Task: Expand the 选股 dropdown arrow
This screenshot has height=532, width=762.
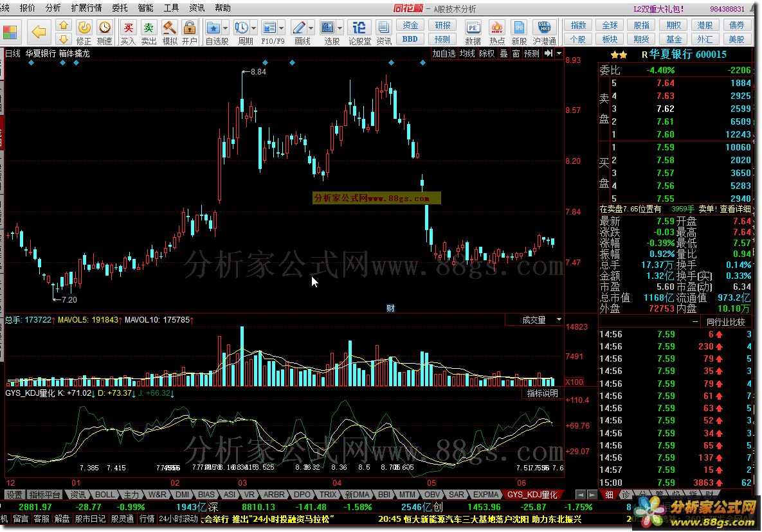Action: tap(340, 28)
